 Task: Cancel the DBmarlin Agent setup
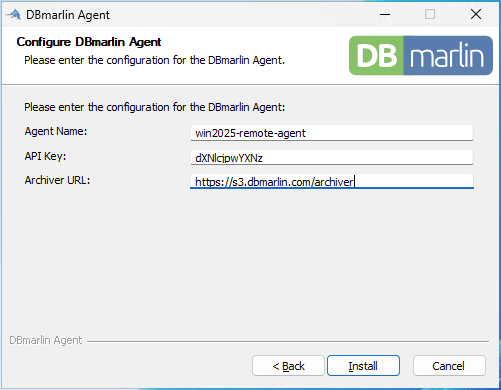click(449, 365)
